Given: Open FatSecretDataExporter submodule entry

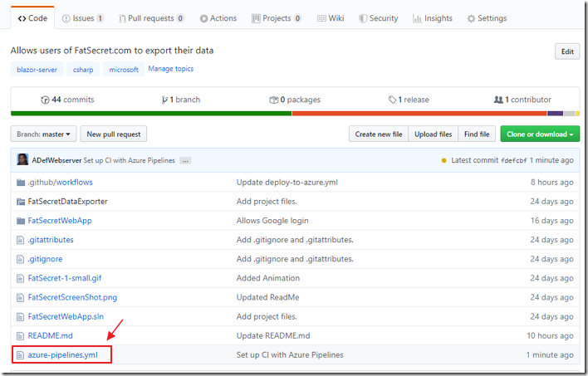Looking at the screenshot, I should (x=67, y=202).
